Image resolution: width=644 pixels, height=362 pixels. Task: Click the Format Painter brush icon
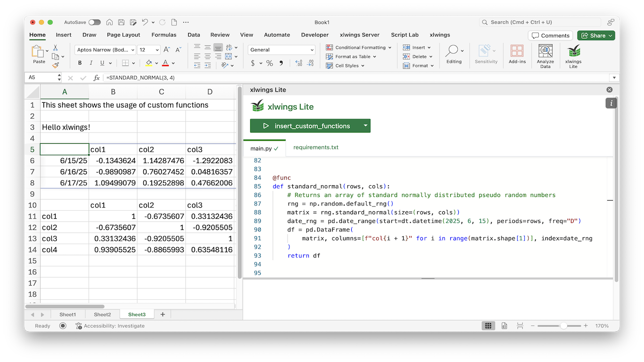tap(56, 66)
